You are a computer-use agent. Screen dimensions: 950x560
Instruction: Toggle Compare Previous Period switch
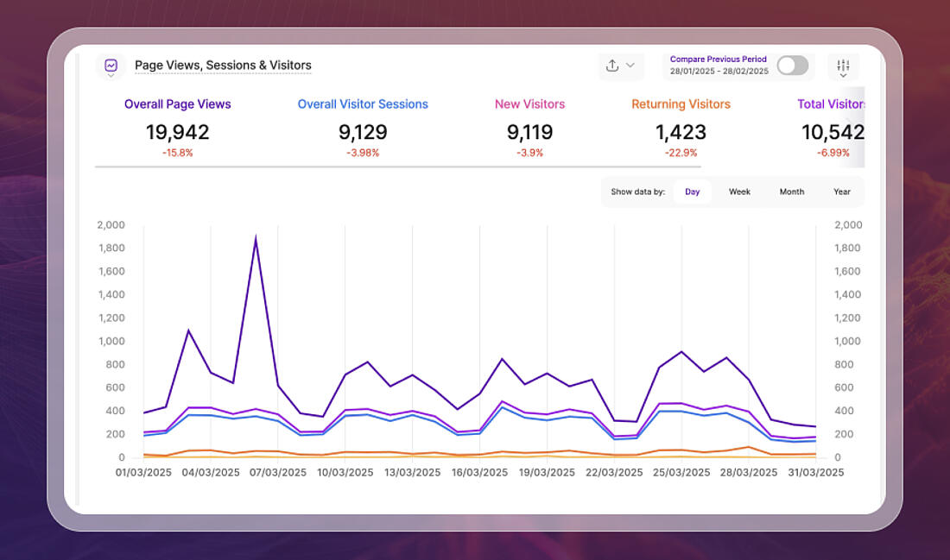[793, 66]
